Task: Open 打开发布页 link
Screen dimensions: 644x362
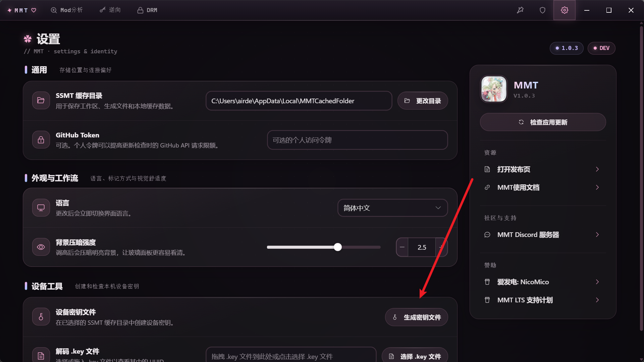Action: click(x=543, y=169)
